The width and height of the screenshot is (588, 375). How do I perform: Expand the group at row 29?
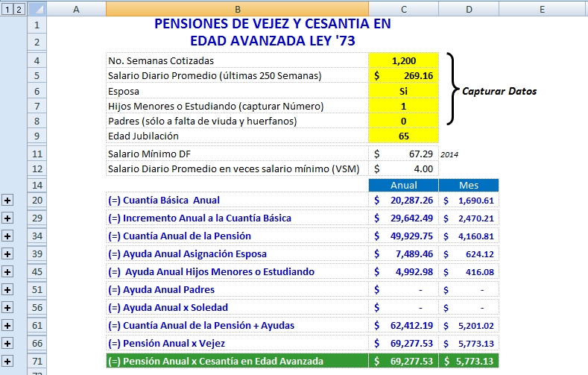pos(7,218)
